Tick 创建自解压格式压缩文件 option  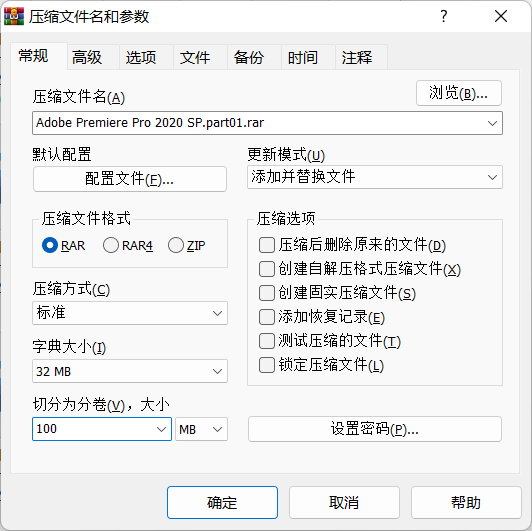pos(267,269)
